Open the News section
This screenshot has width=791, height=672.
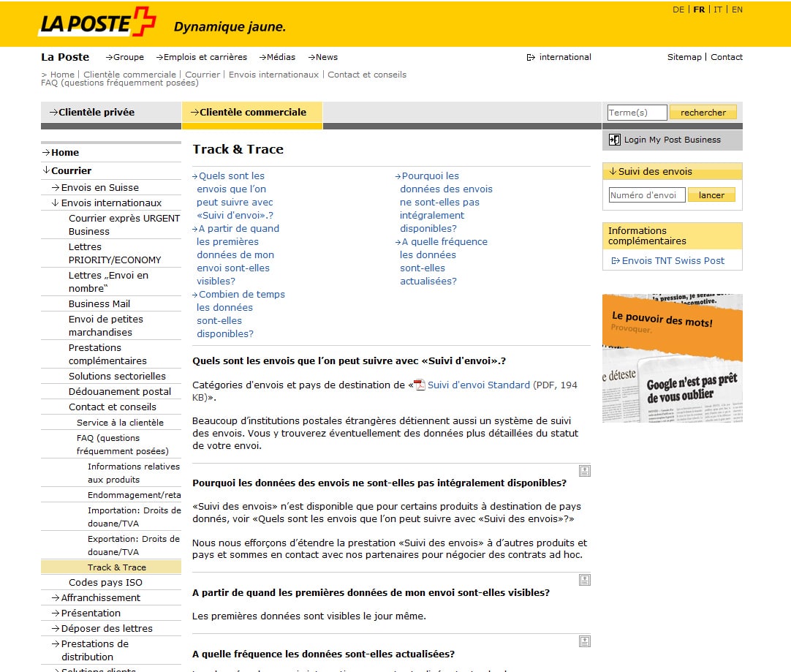pyautogui.click(x=323, y=57)
